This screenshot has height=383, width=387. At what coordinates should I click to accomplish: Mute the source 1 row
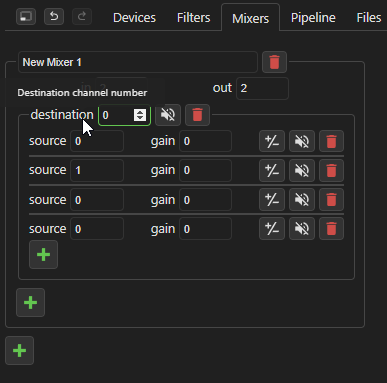point(302,170)
